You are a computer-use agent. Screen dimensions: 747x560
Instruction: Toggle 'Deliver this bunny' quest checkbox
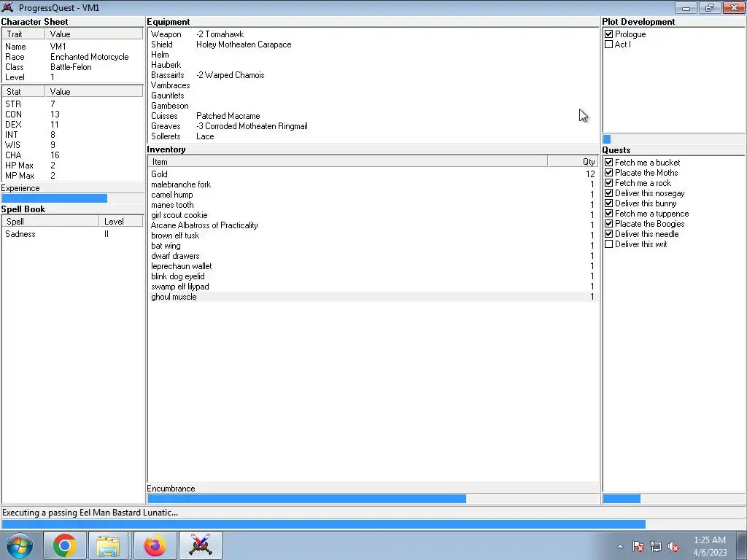point(609,203)
